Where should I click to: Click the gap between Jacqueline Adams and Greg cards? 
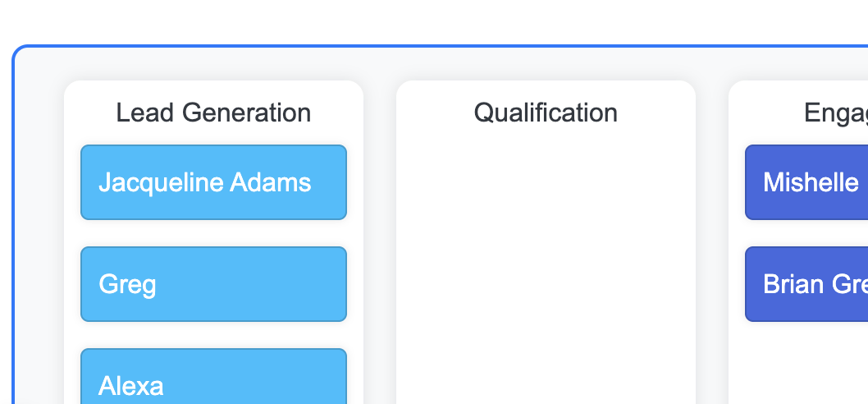[213, 233]
